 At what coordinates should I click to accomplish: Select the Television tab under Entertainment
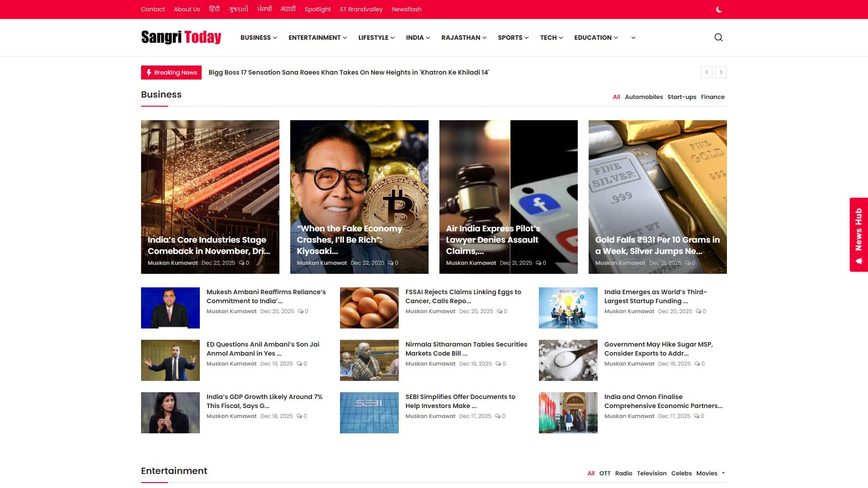(651, 473)
